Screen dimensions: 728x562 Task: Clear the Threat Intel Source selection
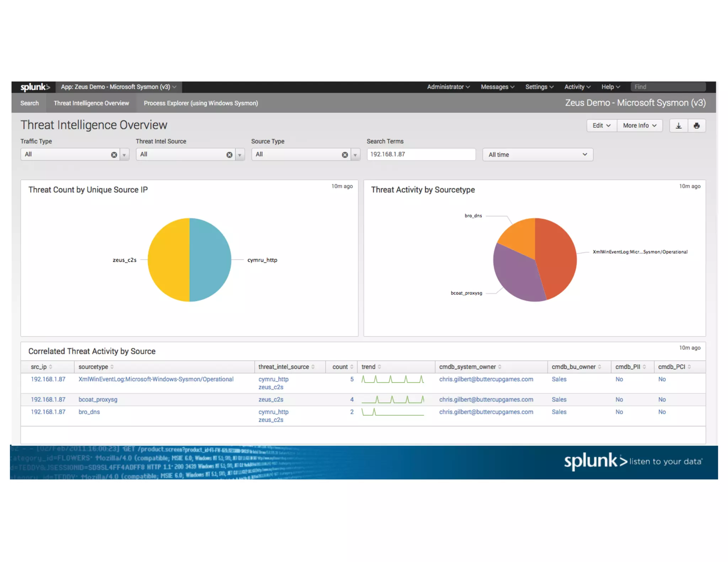click(x=229, y=155)
